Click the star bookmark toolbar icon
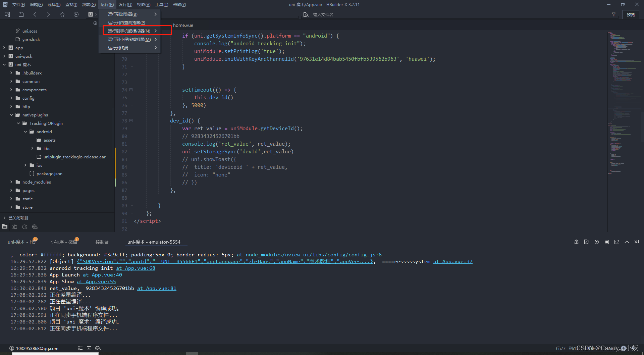Viewport: 644px width, 355px height. [x=62, y=14]
